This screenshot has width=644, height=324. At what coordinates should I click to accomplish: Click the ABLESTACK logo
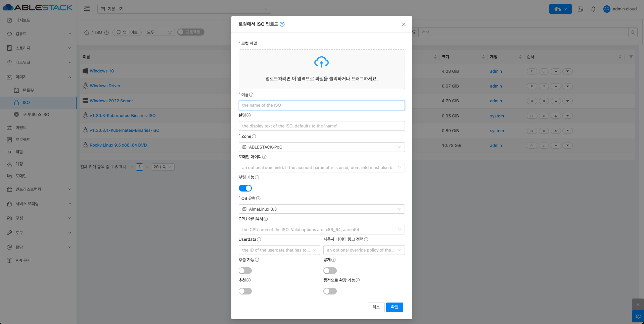click(x=38, y=7)
